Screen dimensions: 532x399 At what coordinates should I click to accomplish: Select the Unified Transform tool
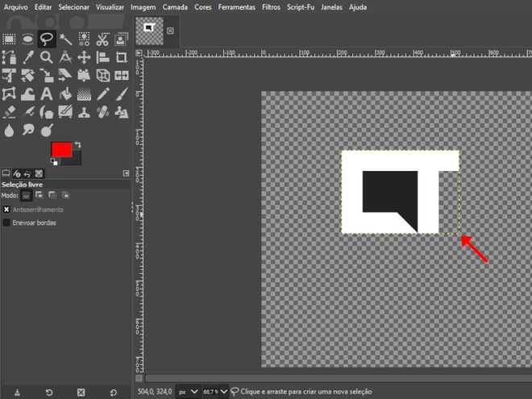point(9,75)
